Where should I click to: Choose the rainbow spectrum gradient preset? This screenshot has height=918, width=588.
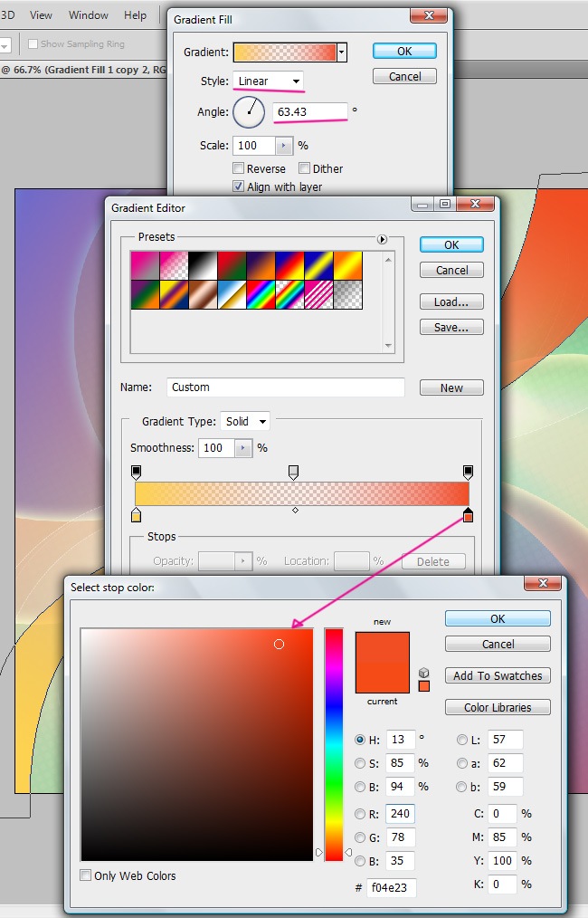click(x=261, y=294)
